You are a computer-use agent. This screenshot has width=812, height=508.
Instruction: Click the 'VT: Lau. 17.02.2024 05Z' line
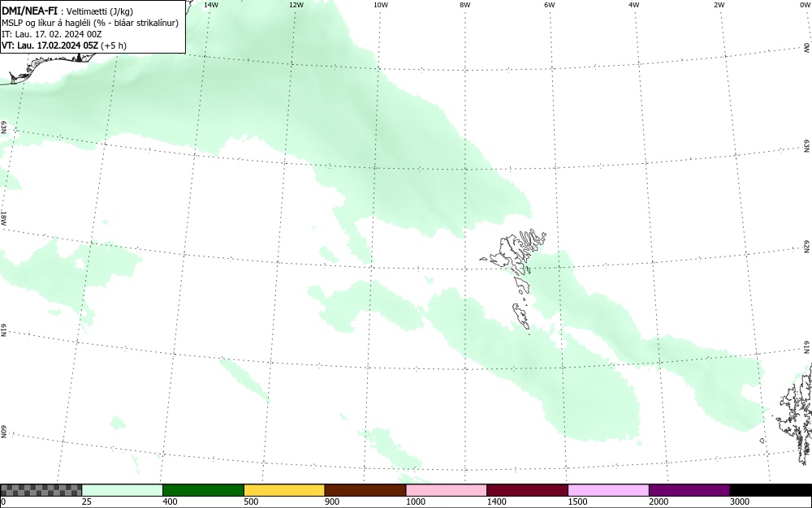point(50,45)
